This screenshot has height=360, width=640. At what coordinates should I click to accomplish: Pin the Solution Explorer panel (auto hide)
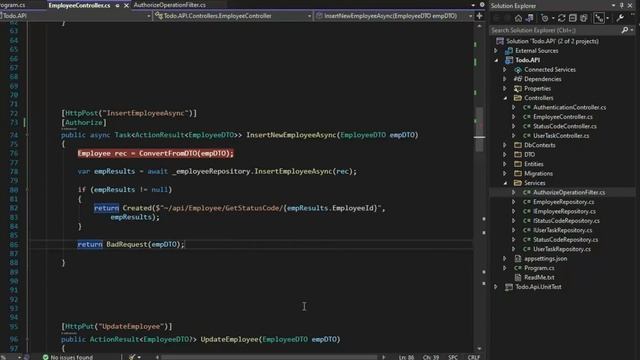(x=622, y=5)
